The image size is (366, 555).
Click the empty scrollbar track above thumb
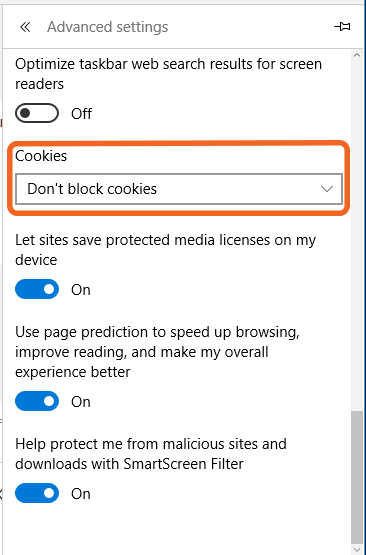(356, 236)
